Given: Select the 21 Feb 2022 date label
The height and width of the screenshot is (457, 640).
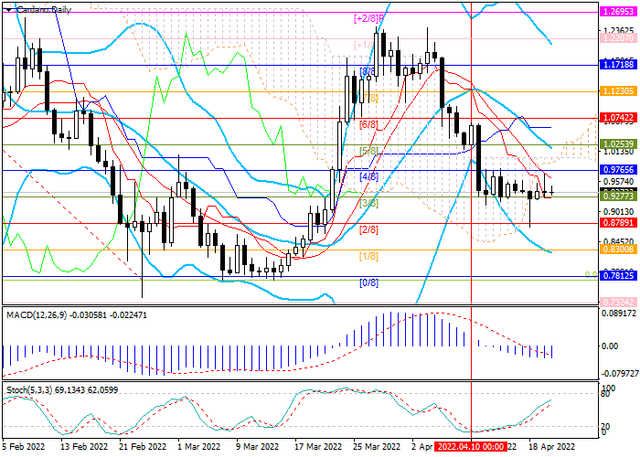Looking at the screenshot, I should 144,446.
